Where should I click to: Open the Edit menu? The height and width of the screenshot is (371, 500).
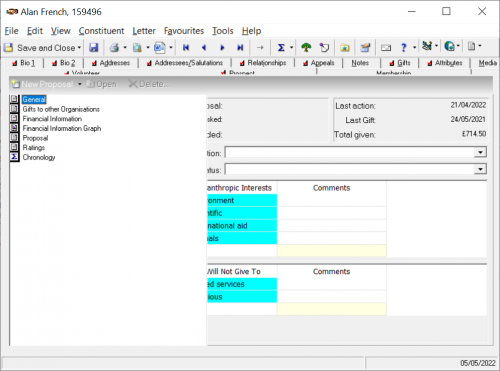coord(35,31)
